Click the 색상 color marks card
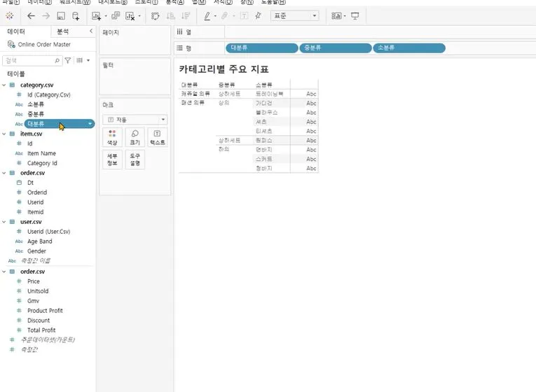The height and width of the screenshot is (392, 536). click(x=112, y=137)
